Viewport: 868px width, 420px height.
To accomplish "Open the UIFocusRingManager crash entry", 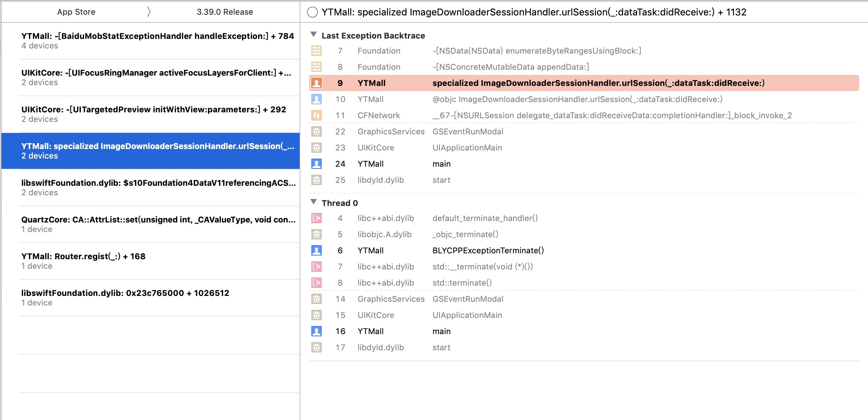I will (158, 77).
